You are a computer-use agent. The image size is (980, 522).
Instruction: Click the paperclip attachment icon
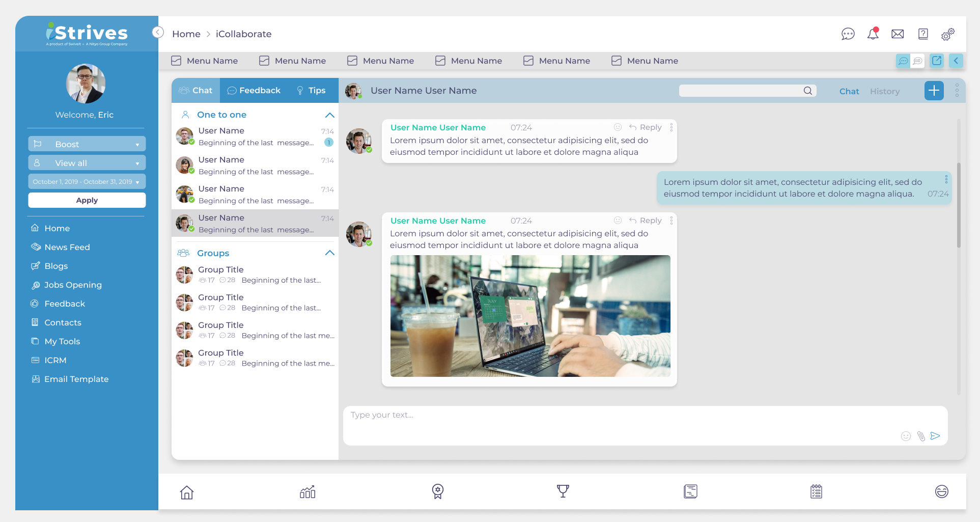tap(921, 436)
